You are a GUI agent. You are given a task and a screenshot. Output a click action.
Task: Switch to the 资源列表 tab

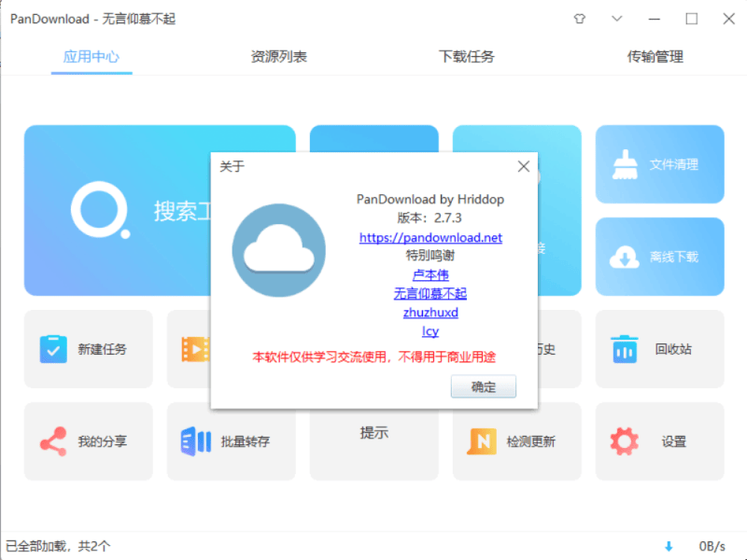pos(280,56)
